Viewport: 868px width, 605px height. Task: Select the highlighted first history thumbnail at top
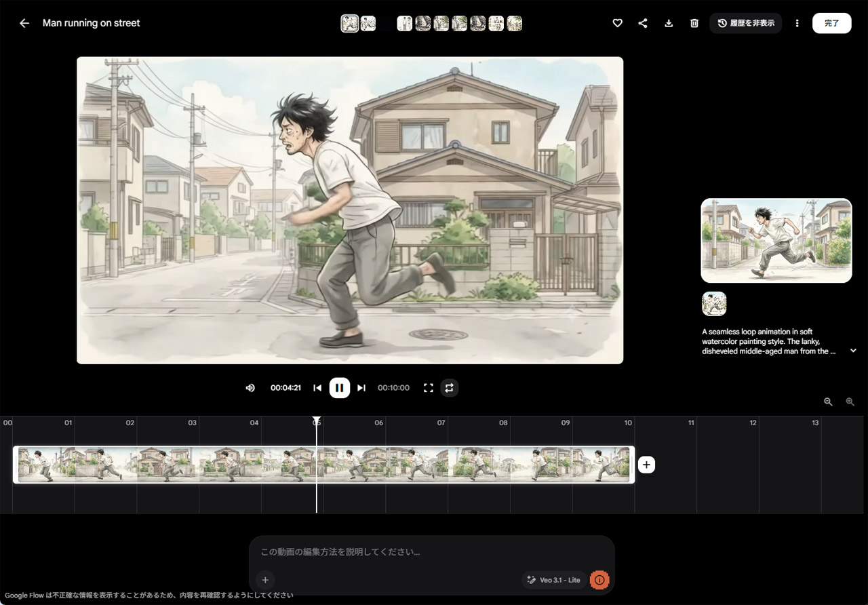tap(350, 23)
